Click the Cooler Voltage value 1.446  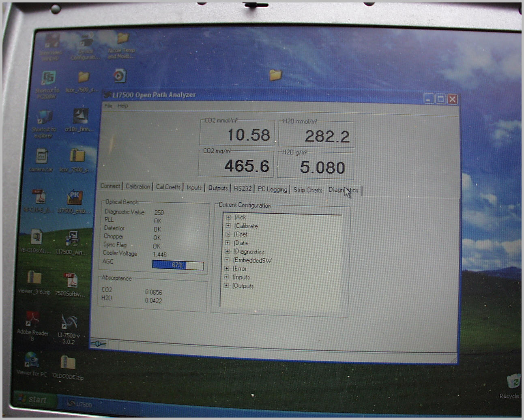159,255
